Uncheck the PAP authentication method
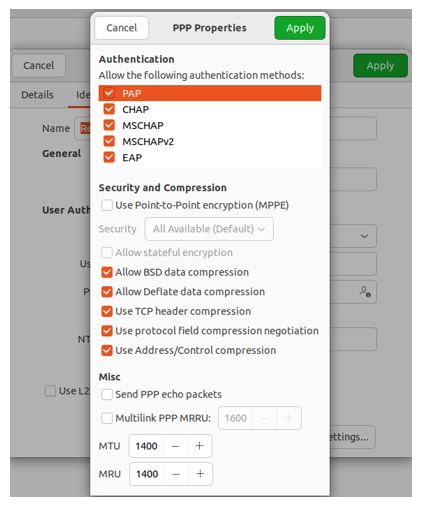428x506 pixels. [x=109, y=93]
